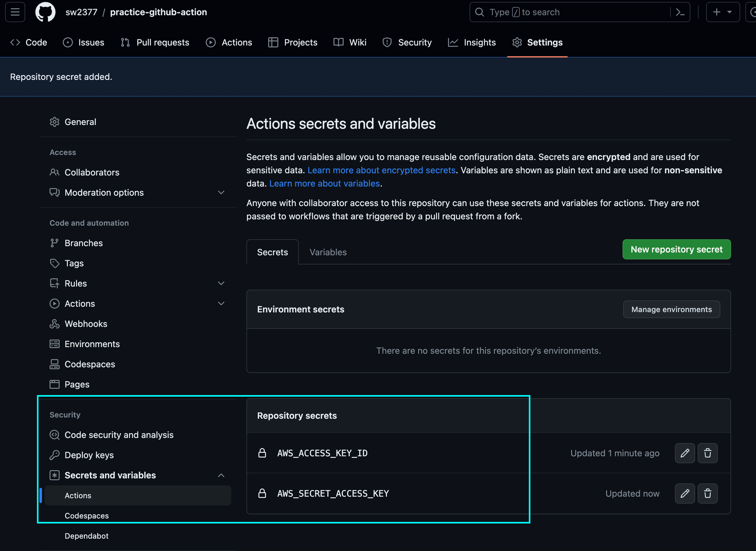
Task: Open Deploy keys settings
Action: (x=89, y=454)
